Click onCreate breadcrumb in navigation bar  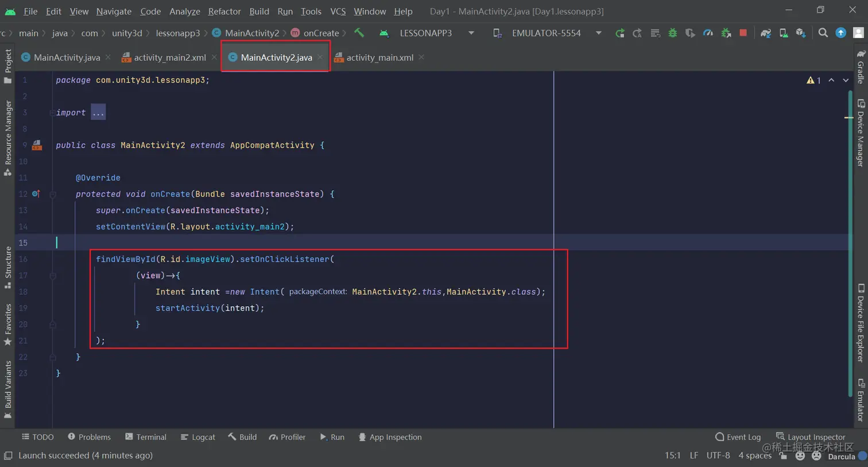pos(315,33)
